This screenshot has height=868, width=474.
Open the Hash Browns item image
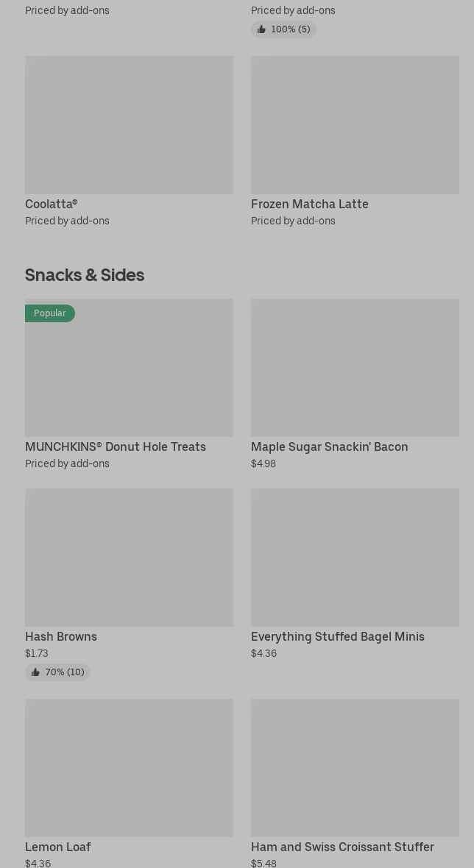(129, 558)
